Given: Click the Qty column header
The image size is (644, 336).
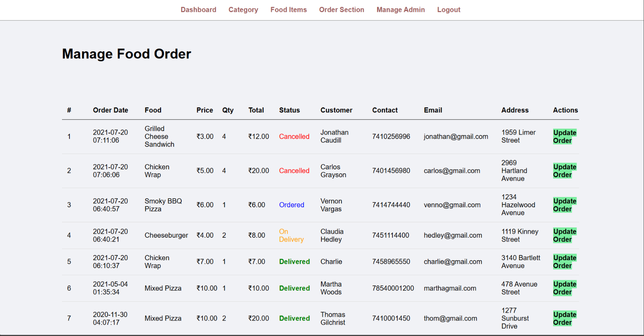Looking at the screenshot, I should click(x=228, y=110).
